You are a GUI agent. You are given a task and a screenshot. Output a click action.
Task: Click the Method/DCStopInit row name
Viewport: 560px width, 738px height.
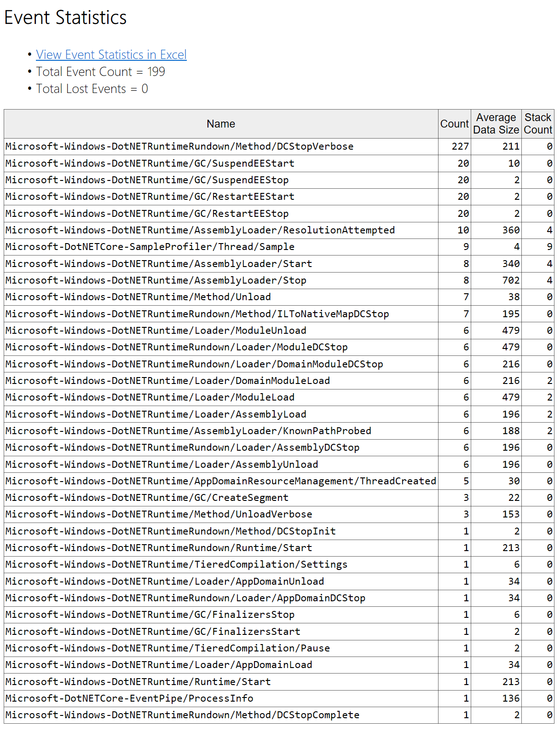[x=171, y=531]
